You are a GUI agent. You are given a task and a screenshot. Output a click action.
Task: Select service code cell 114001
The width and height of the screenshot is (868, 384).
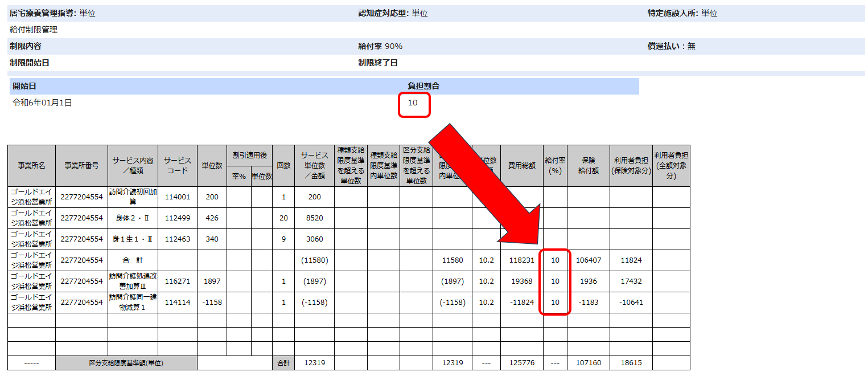pos(178,197)
